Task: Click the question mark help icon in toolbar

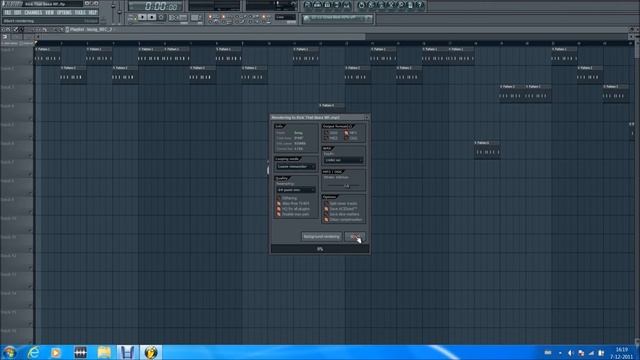Action: pos(420,5)
